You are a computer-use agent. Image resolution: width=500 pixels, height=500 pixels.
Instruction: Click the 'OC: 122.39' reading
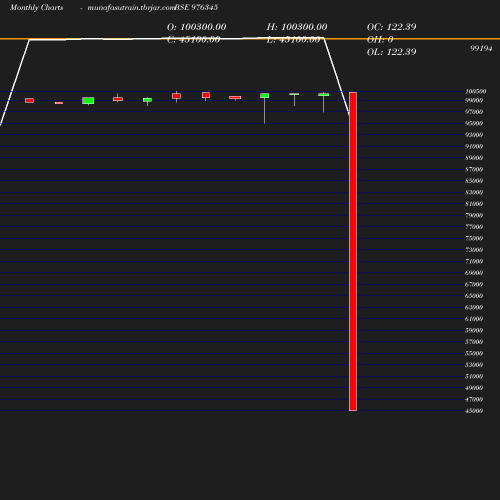391,27
